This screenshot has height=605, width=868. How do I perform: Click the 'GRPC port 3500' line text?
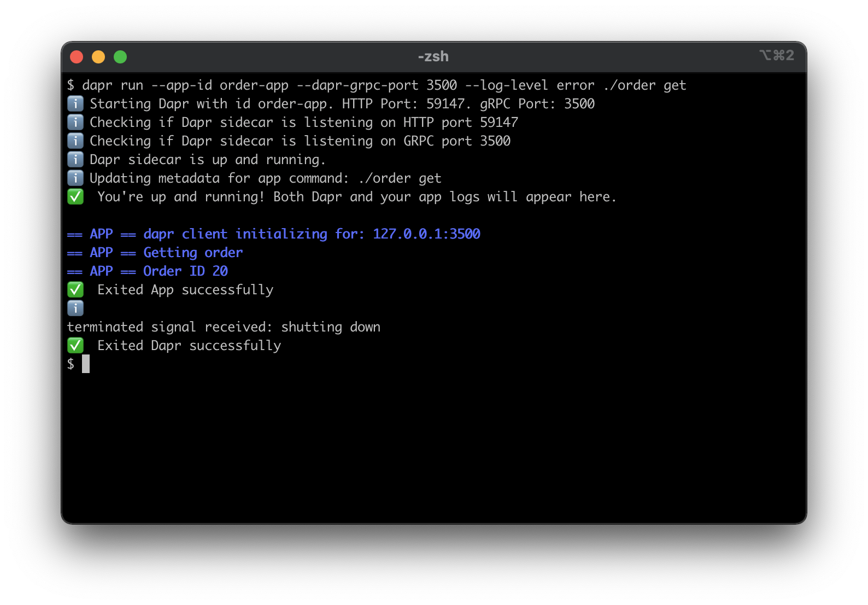pyautogui.click(x=300, y=141)
